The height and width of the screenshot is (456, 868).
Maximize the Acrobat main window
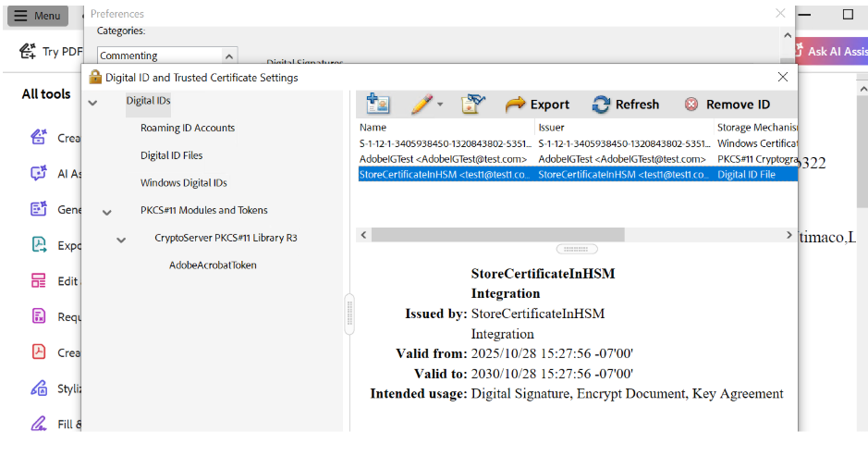(x=848, y=15)
